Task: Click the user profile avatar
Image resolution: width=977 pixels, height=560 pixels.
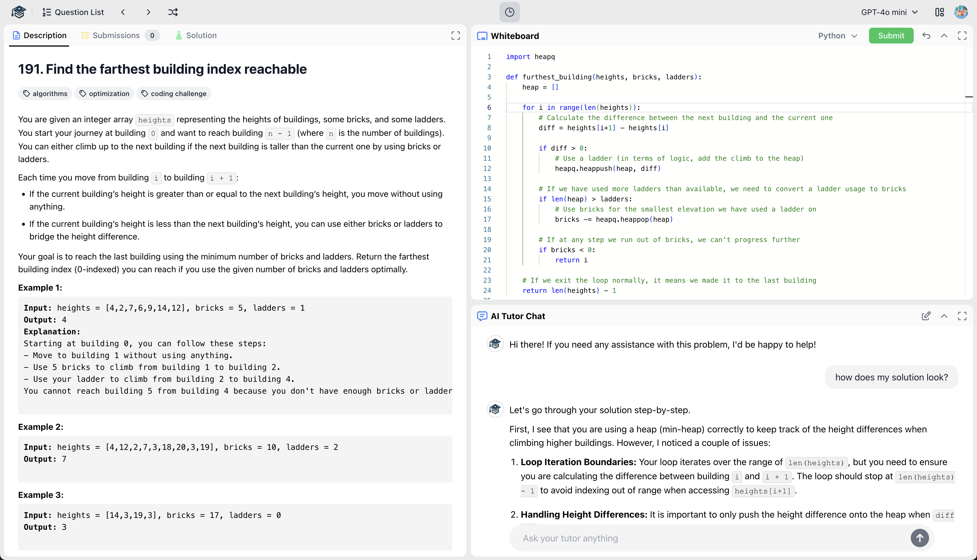Action: pos(961,12)
